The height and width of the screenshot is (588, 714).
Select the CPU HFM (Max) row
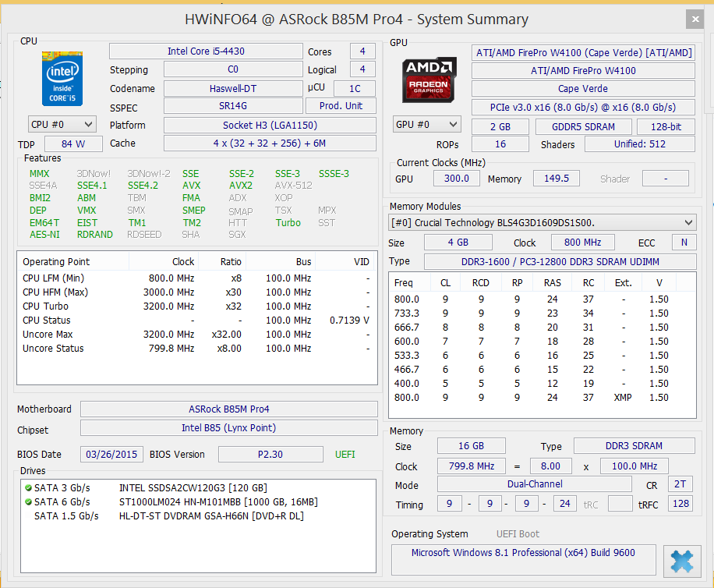tap(196, 292)
